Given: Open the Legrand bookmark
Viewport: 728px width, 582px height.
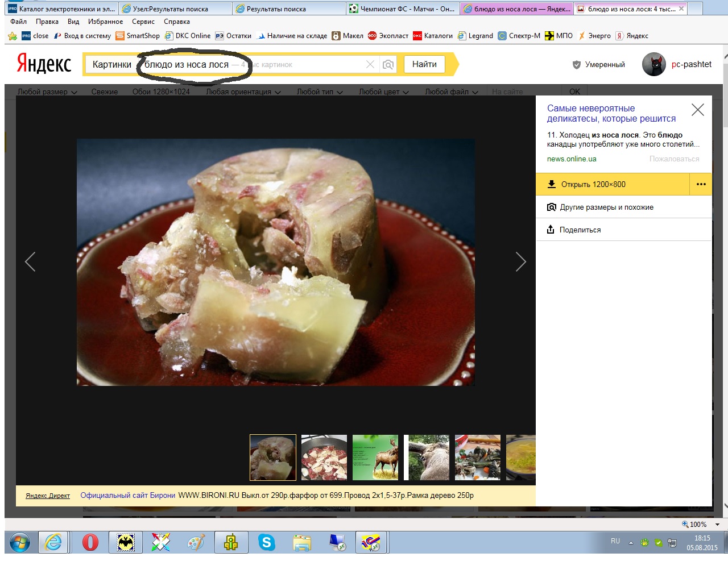Looking at the screenshot, I should pyautogui.click(x=475, y=36).
